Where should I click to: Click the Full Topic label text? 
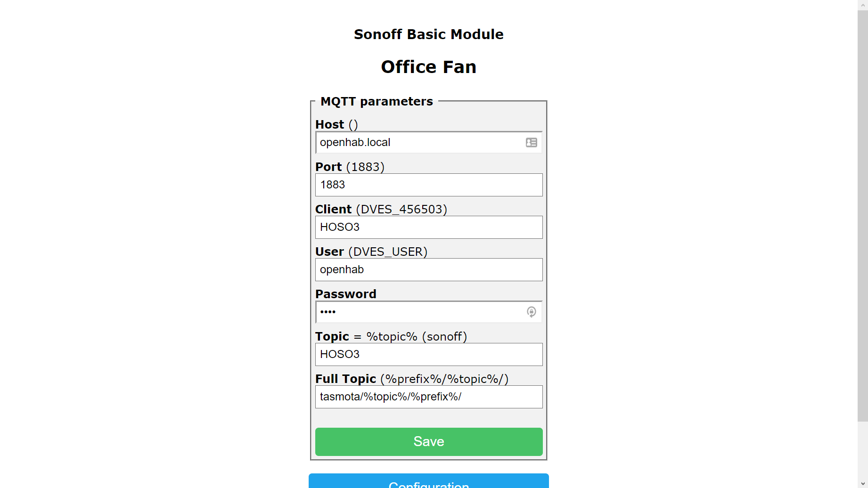click(345, 379)
